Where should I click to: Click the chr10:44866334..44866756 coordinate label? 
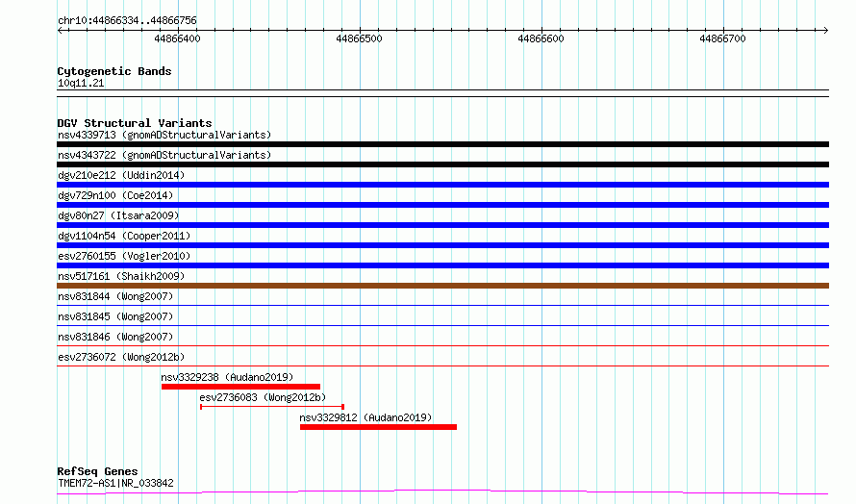tap(127, 21)
